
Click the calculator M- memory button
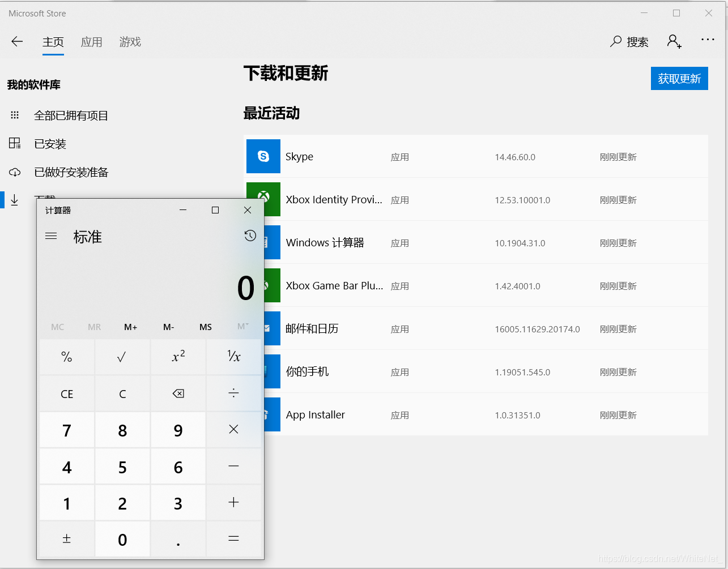tap(169, 327)
